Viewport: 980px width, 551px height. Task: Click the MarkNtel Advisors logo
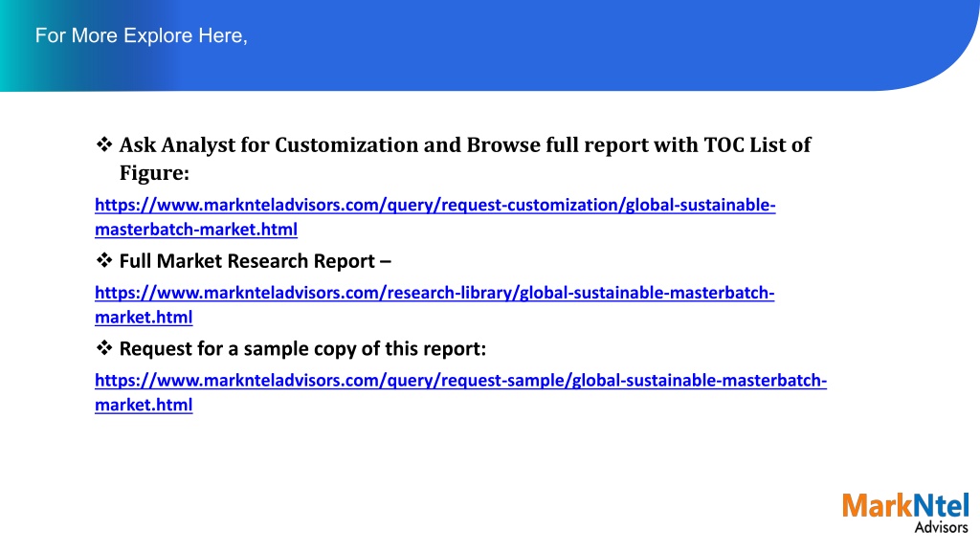(x=905, y=513)
